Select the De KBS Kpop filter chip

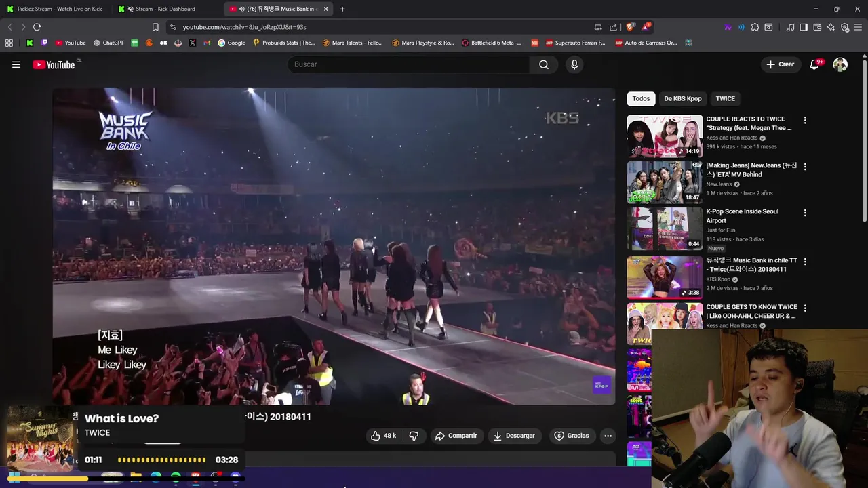tap(682, 99)
